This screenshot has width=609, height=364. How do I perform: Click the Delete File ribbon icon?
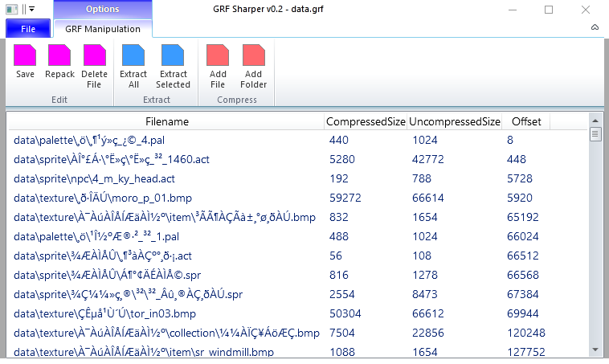[x=94, y=55]
